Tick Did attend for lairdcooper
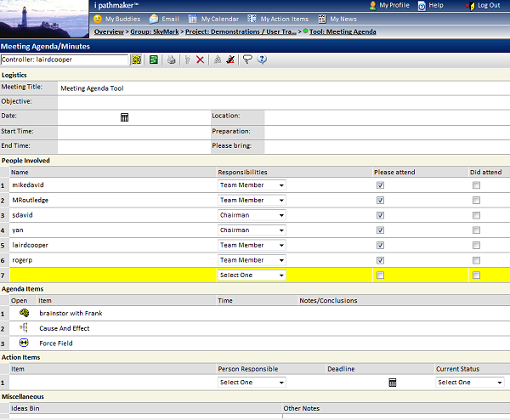This screenshot has height=420, width=510. click(x=476, y=245)
